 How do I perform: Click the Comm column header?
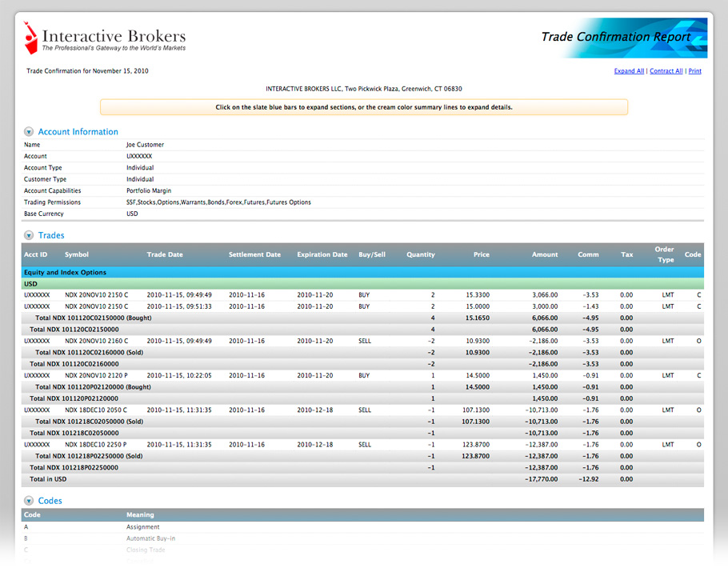coord(588,254)
